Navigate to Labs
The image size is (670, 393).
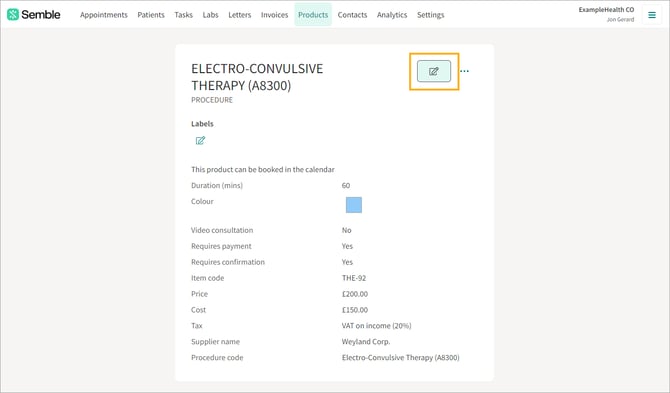click(210, 15)
